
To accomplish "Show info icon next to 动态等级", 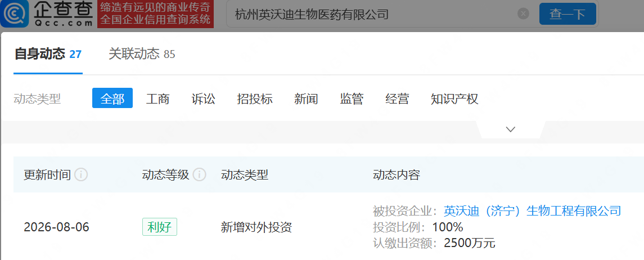I will 199,175.
